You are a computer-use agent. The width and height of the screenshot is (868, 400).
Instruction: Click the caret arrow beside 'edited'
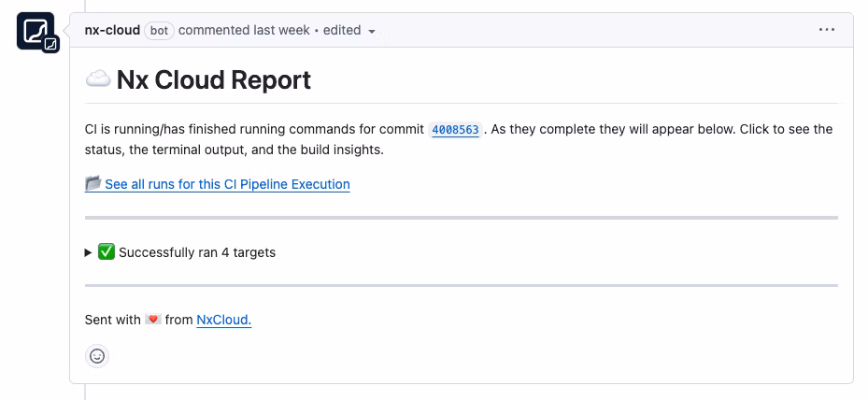(372, 31)
